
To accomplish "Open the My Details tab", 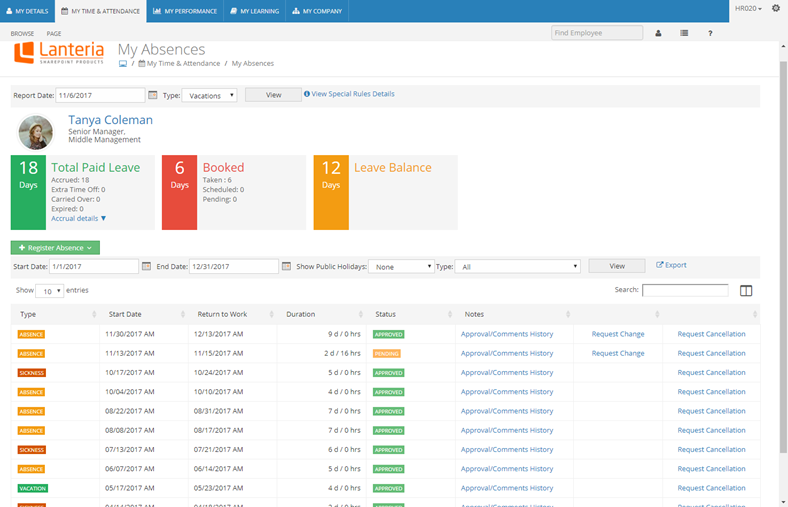I will pyautogui.click(x=28, y=11).
